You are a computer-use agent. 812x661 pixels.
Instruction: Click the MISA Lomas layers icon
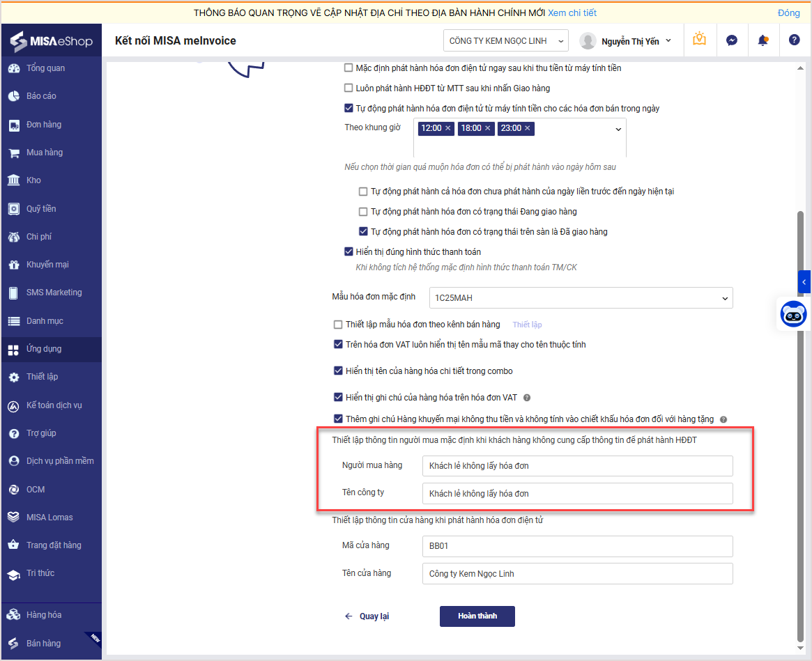click(x=14, y=518)
